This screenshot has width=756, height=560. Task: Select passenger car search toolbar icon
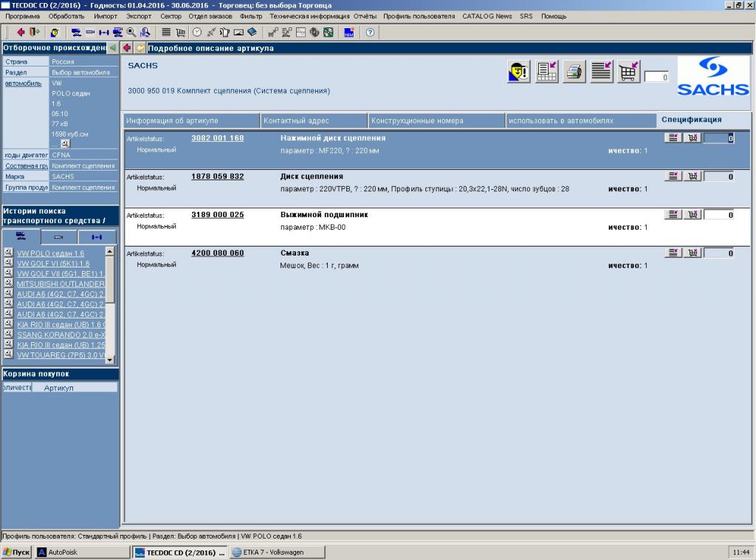coord(76,33)
